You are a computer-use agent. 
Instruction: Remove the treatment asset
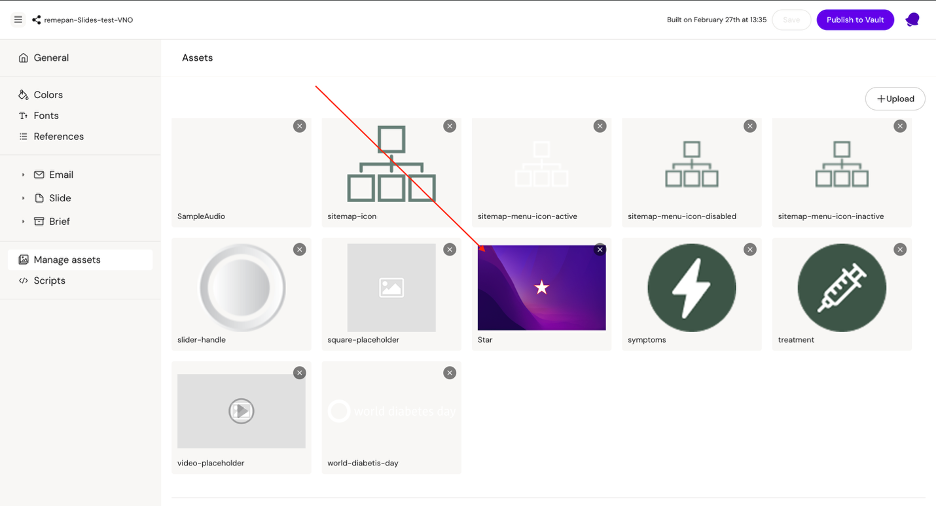[x=900, y=249]
